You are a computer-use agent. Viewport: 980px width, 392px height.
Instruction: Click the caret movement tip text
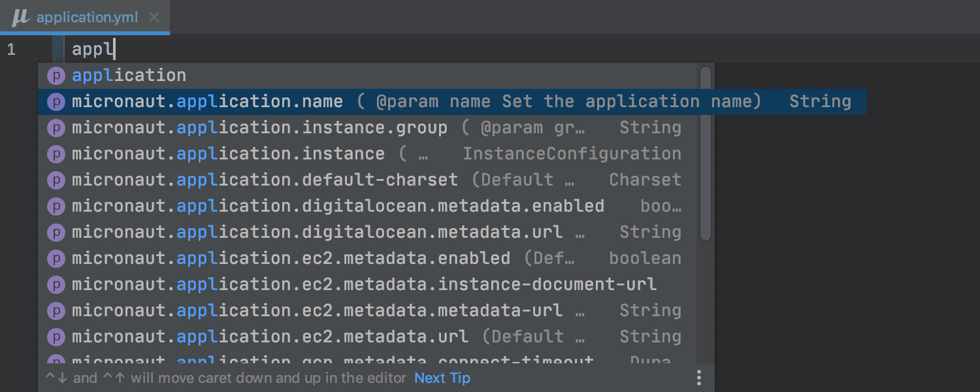(x=226, y=378)
